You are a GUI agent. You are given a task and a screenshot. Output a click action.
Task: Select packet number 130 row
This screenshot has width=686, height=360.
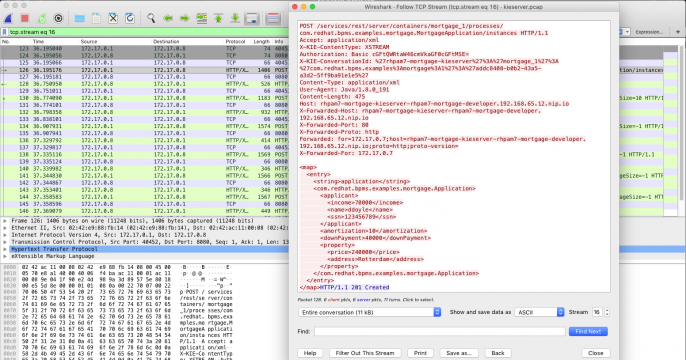point(144,98)
